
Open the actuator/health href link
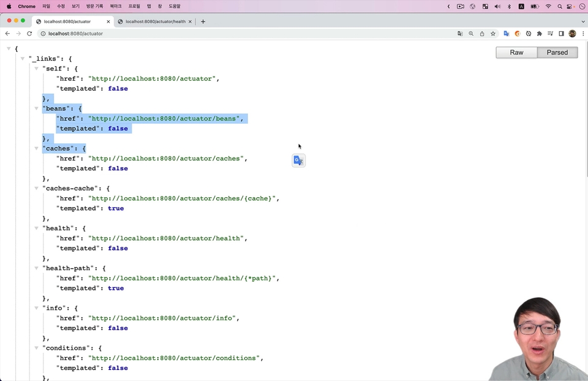(166, 238)
